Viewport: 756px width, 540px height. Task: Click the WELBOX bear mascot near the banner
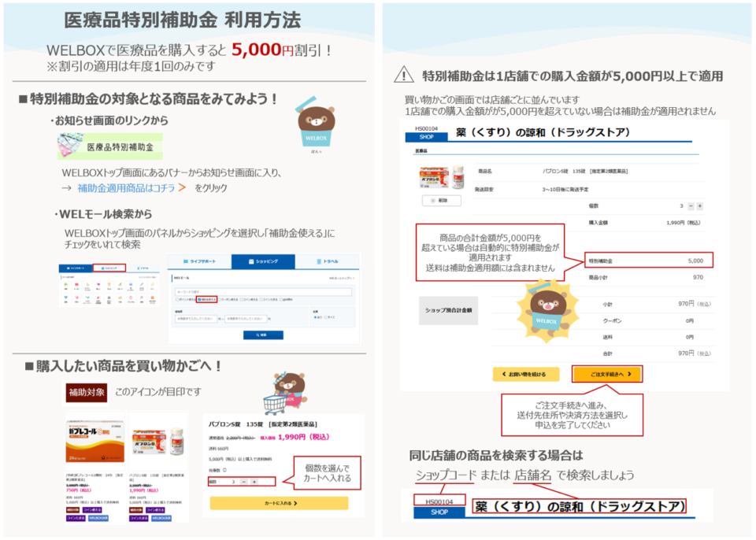point(316,123)
